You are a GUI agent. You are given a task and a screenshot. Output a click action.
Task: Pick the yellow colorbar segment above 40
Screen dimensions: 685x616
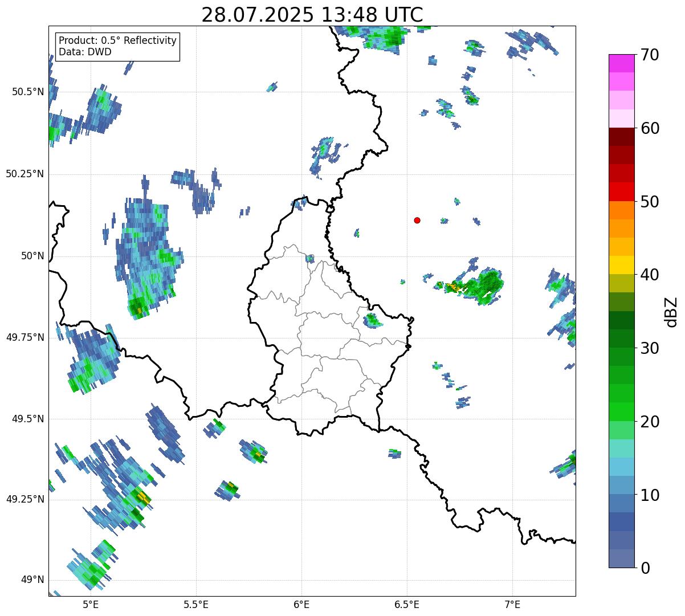(x=622, y=265)
